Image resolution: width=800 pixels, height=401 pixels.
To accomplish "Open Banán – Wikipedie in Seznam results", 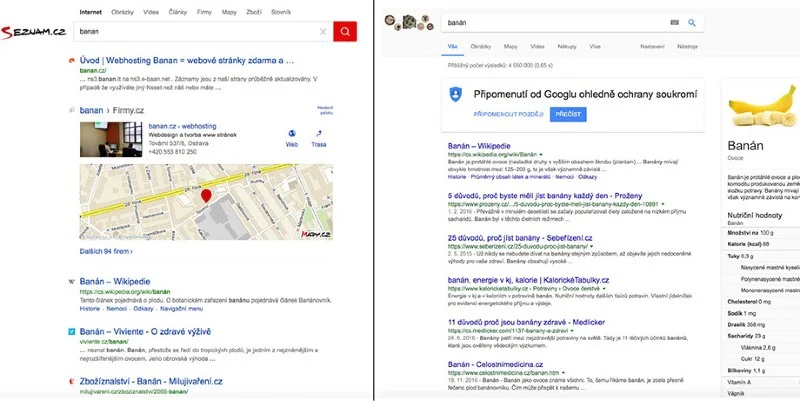I will point(115,281).
